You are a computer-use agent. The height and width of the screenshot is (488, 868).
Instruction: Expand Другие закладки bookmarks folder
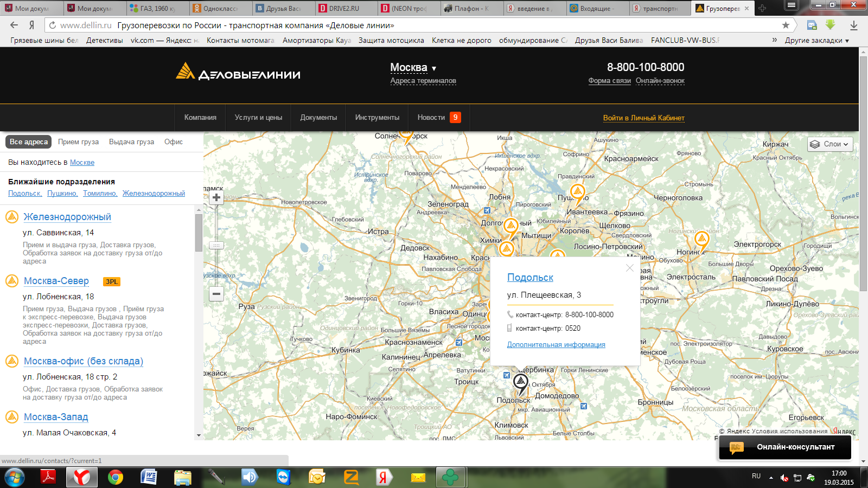tap(816, 40)
